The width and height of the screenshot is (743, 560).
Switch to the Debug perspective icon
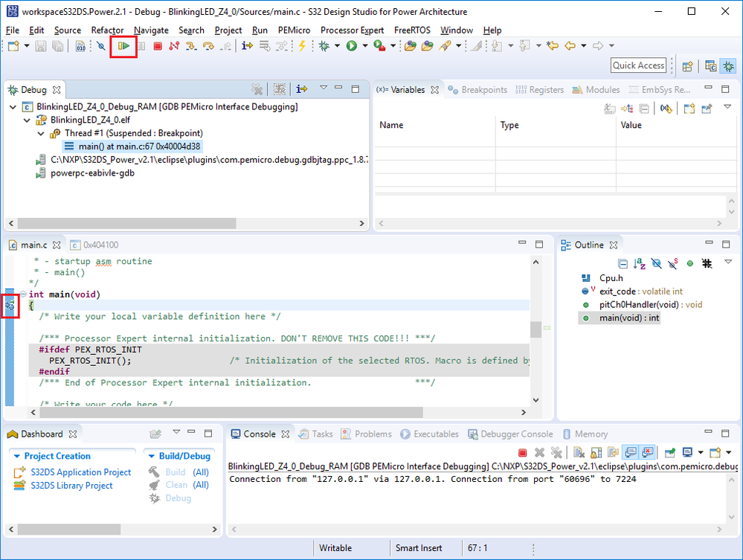728,66
